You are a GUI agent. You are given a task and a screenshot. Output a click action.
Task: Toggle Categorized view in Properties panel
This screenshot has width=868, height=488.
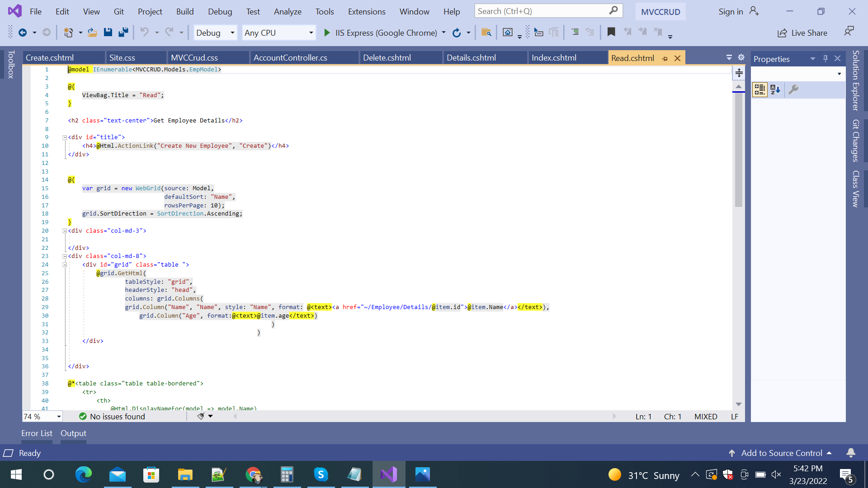[x=759, y=89]
